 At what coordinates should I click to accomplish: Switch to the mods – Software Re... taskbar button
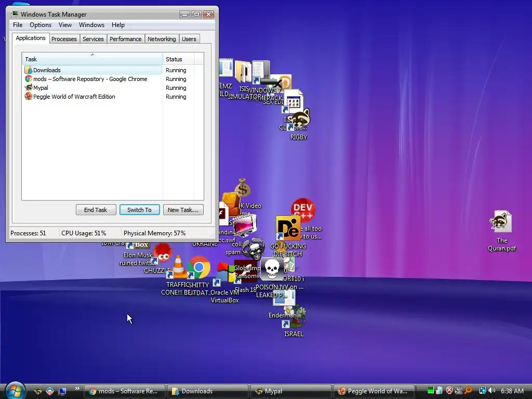124,391
